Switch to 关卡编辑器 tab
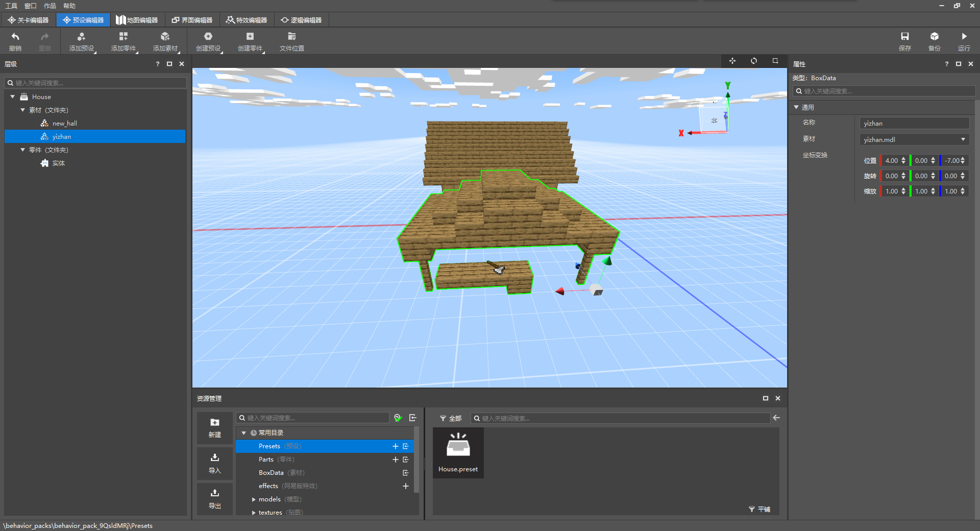Viewport: 980px width, 531px height. coord(28,20)
